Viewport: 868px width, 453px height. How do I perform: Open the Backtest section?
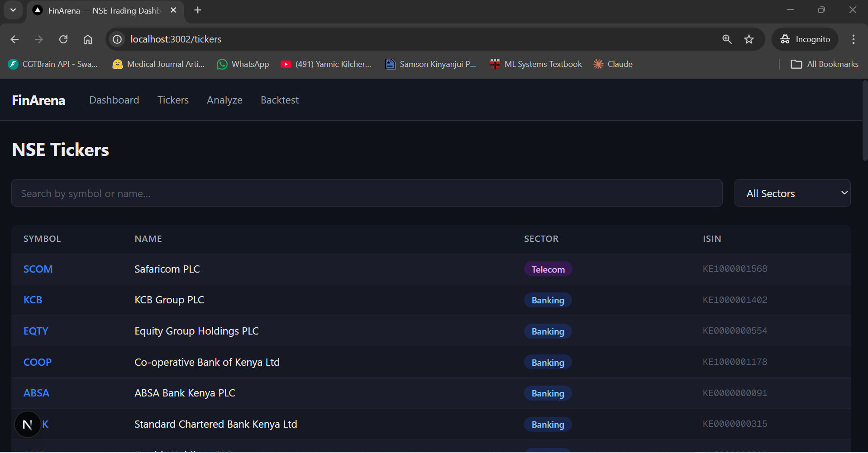(x=280, y=100)
